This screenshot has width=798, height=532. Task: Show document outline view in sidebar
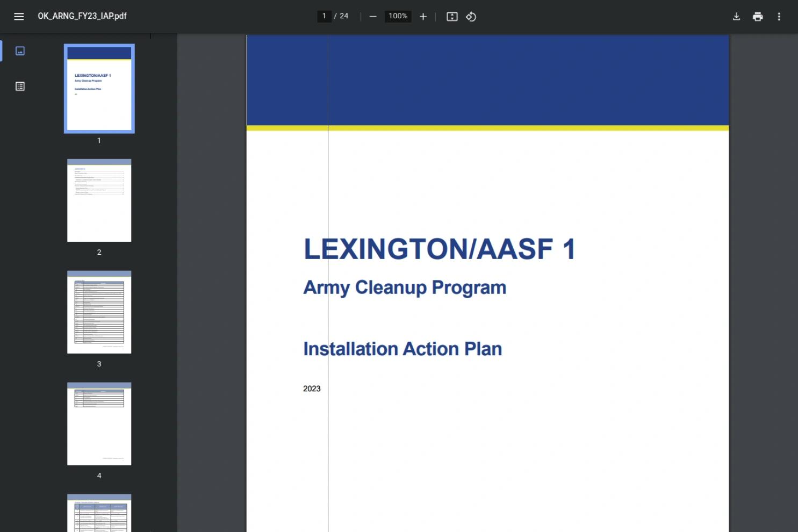click(20, 87)
